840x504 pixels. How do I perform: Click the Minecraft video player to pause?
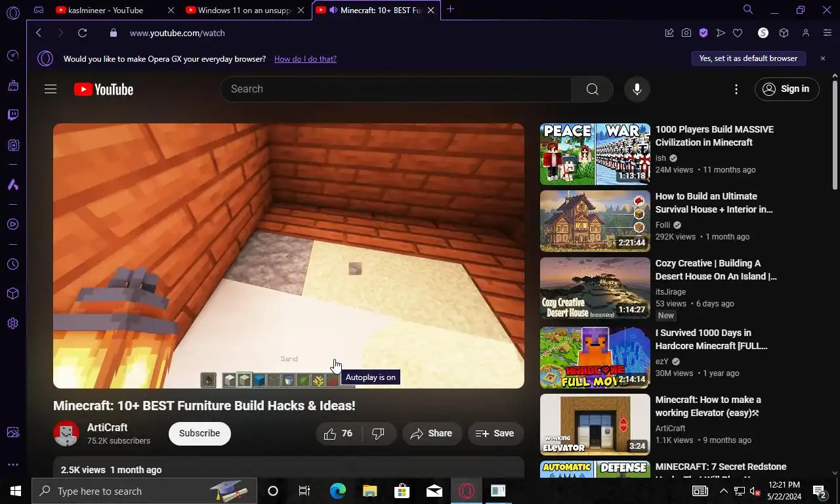coord(289,256)
